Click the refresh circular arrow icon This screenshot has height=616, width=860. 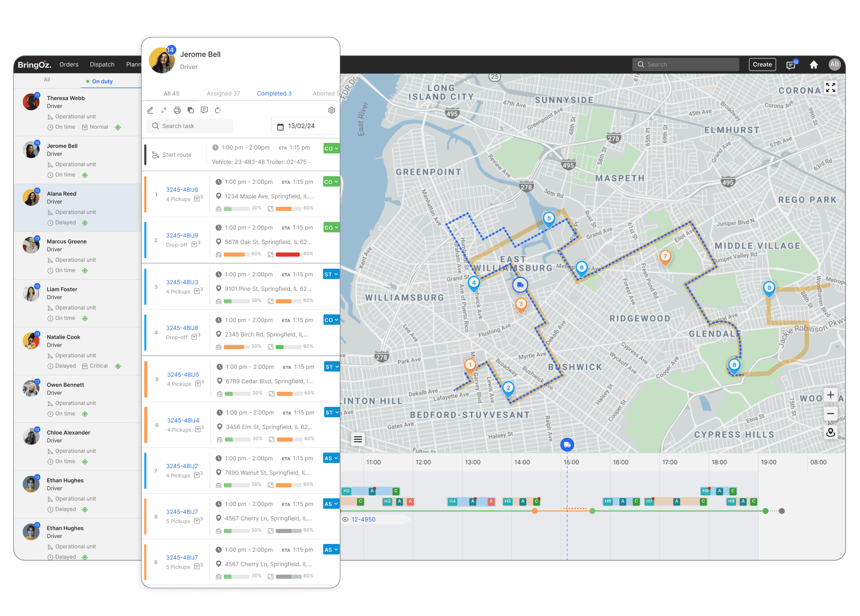tap(218, 110)
